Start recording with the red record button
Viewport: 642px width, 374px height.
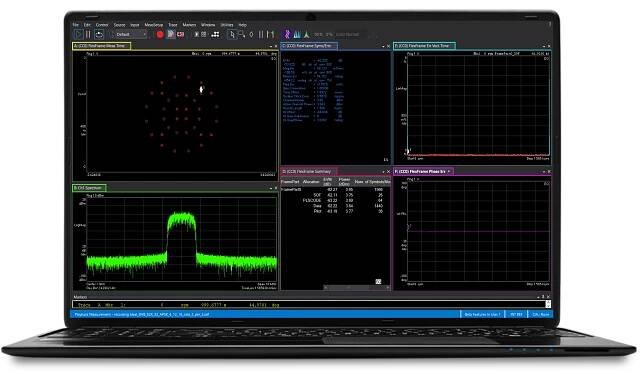[x=160, y=34]
